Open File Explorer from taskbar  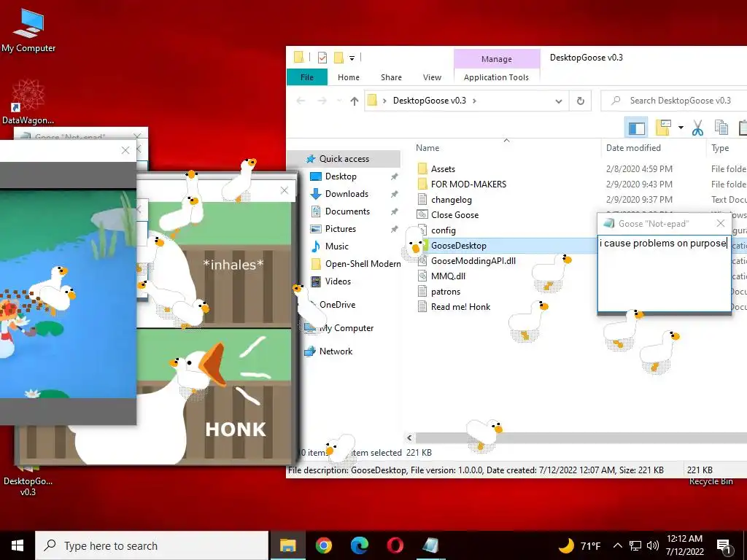tap(287, 545)
